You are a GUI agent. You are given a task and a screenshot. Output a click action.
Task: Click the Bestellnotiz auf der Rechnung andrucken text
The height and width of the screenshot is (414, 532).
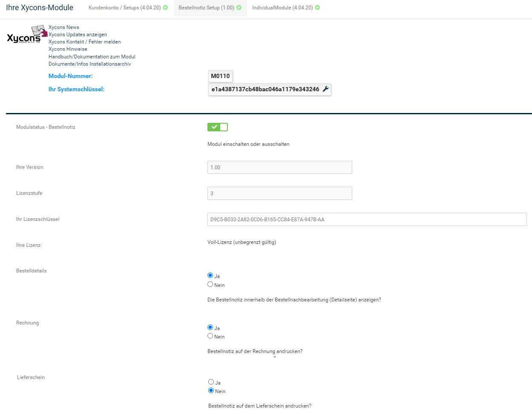pos(255,351)
